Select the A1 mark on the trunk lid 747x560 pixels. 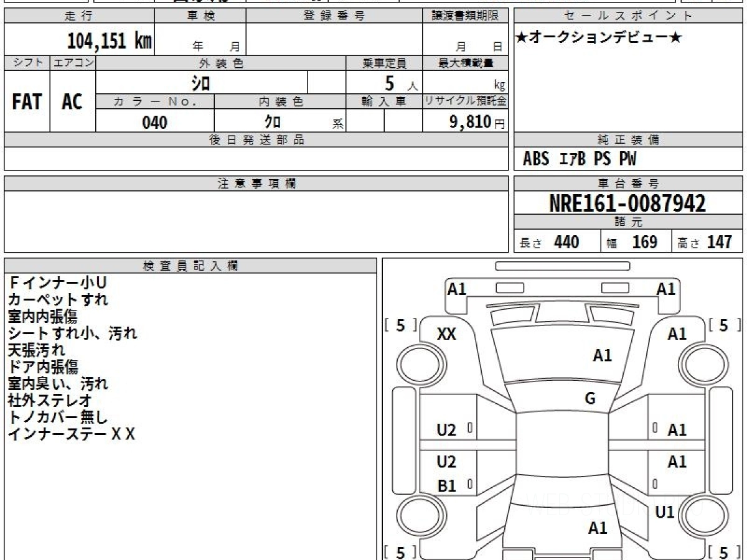598,528
